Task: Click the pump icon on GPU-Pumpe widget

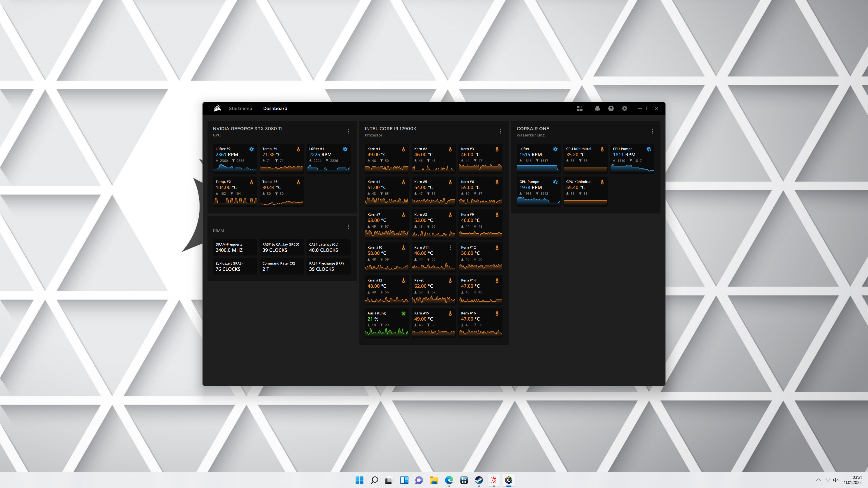Action: (x=555, y=181)
